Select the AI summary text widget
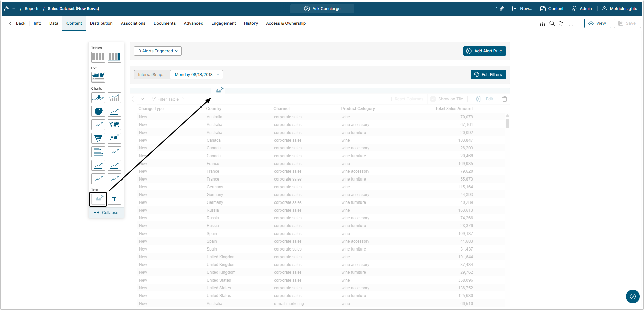644x310 pixels. (98, 199)
